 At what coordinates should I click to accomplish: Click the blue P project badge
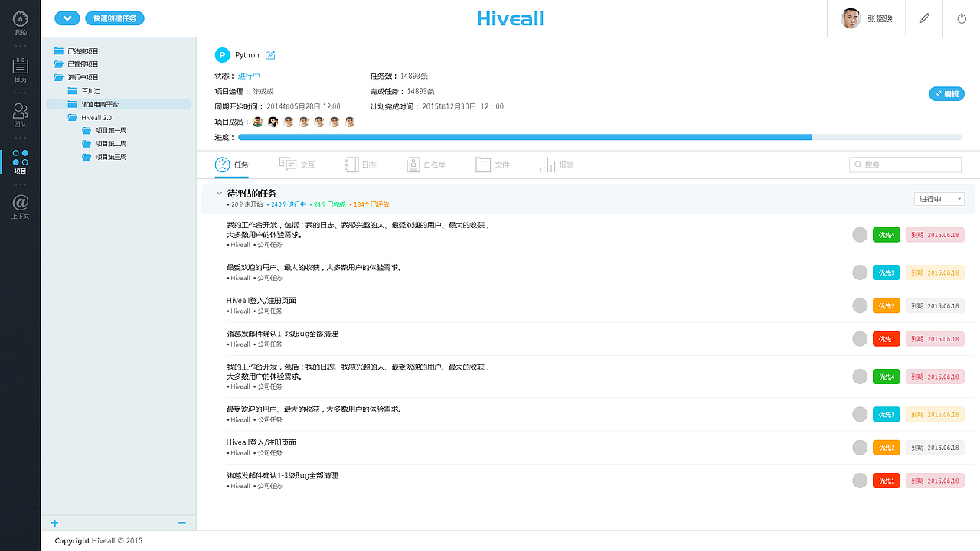(222, 55)
